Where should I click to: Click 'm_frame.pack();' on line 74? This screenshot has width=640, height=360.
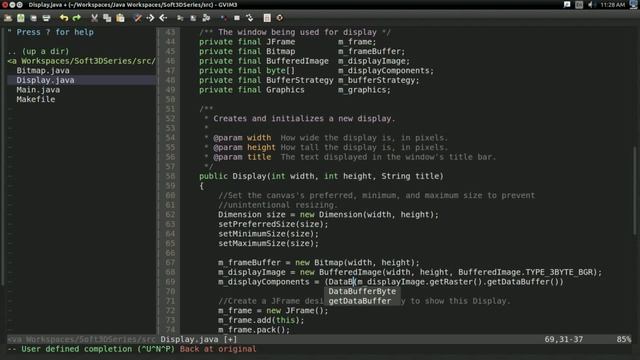254,330
